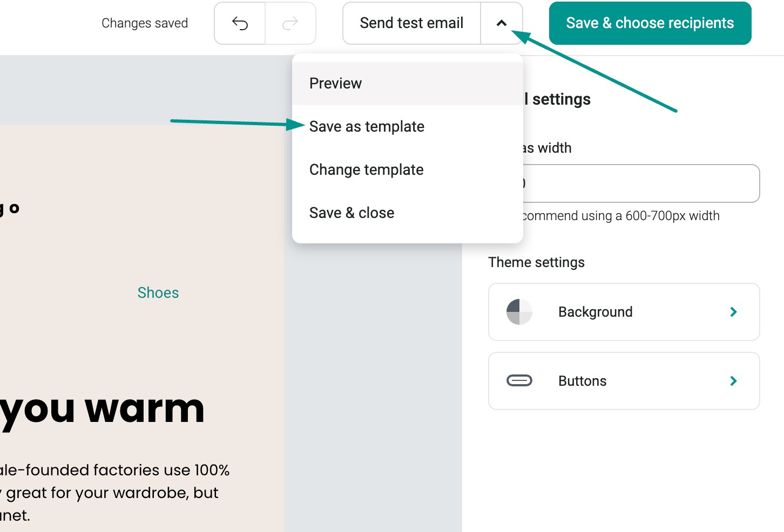Select Preview from the open menu
The image size is (784, 532).
(335, 83)
